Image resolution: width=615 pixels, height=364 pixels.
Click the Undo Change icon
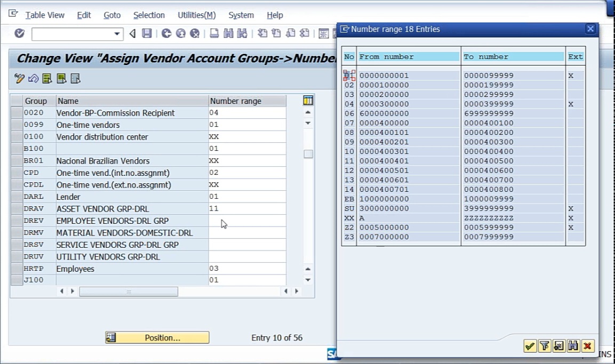click(x=34, y=79)
